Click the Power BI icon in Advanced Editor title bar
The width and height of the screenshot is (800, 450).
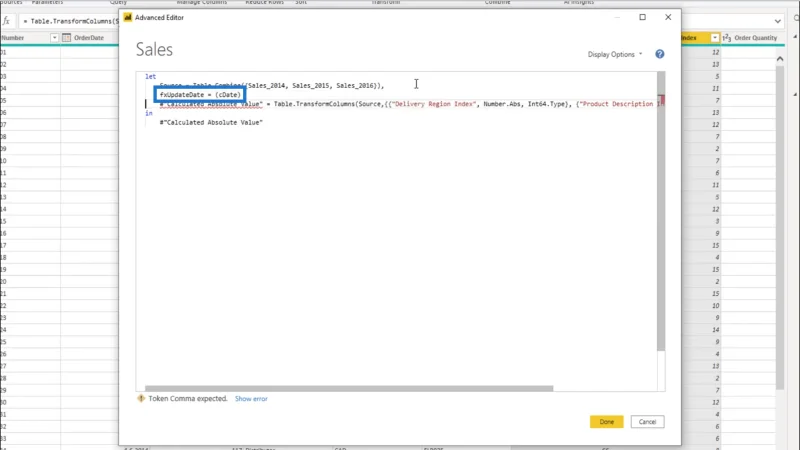point(128,17)
